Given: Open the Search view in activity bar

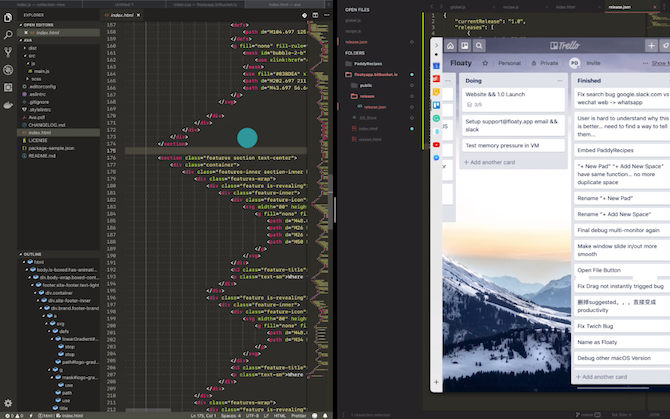Looking at the screenshot, I should (7, 33).
